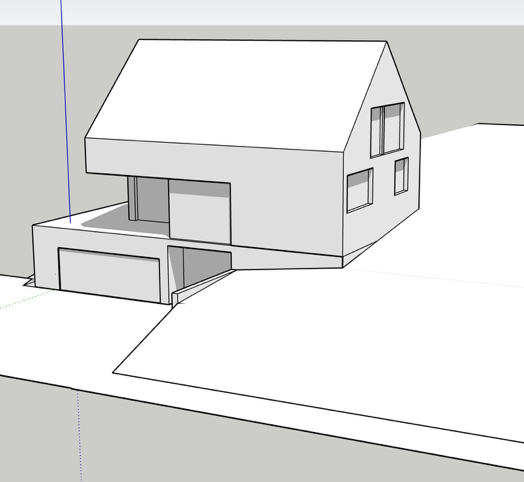Select the garage wall left of door
This screenshot has height=482, width=524.
46,257
